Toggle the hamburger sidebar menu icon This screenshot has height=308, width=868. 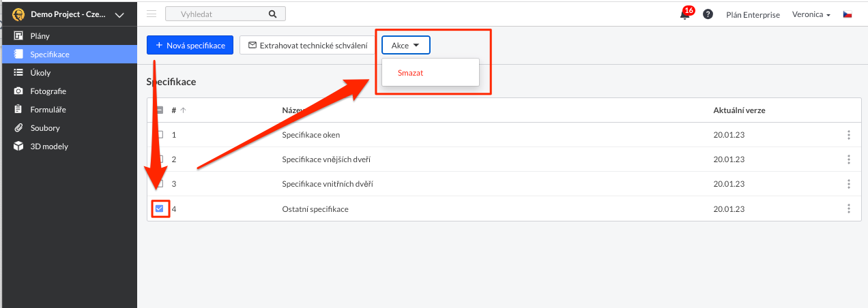(x=151, y=14)
